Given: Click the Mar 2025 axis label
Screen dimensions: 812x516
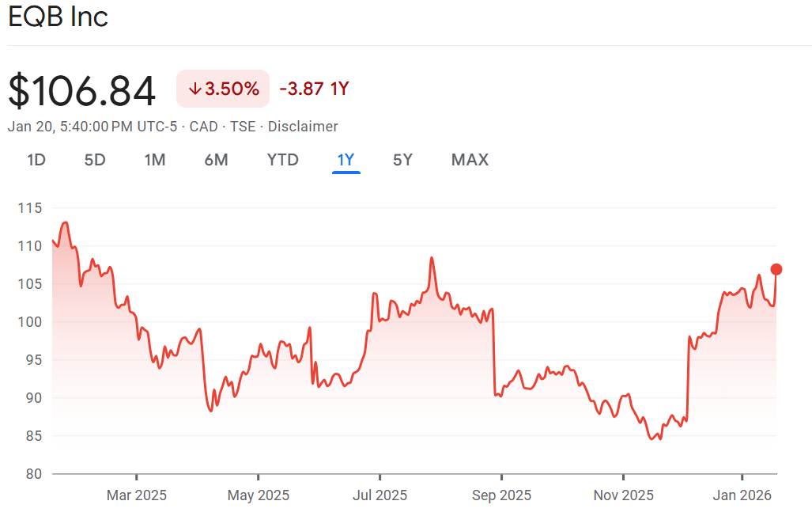Looking at the screenshot, I should (137, 495).
